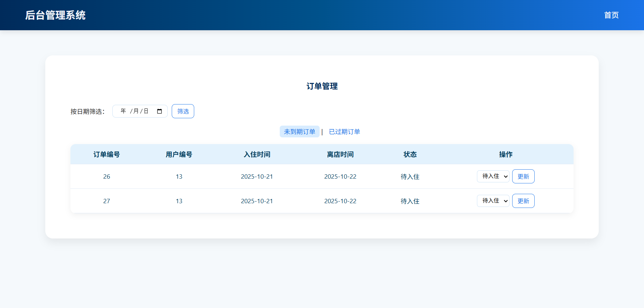Click the 首页 link in the top navigation bar
The height and width of the screenshot is (308, 644).
point(611,15)
